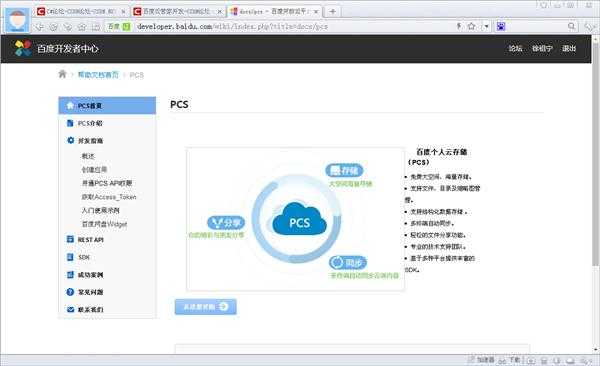Click the 下载 item in status bar

pyautogui.click(x=510, y=360)
